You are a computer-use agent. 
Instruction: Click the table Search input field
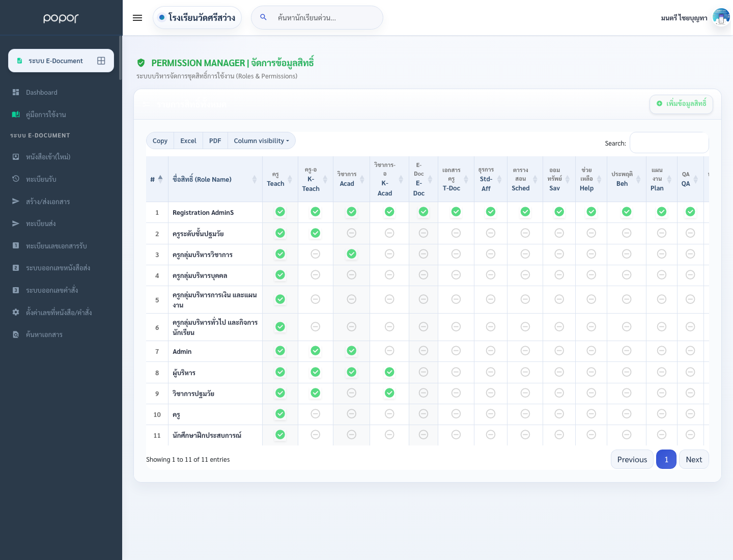pos(669,143)
